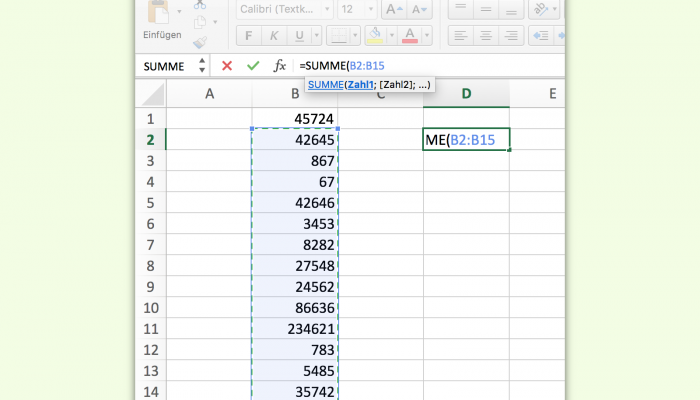Click the Einfügen paste icon

pos(158,11)
